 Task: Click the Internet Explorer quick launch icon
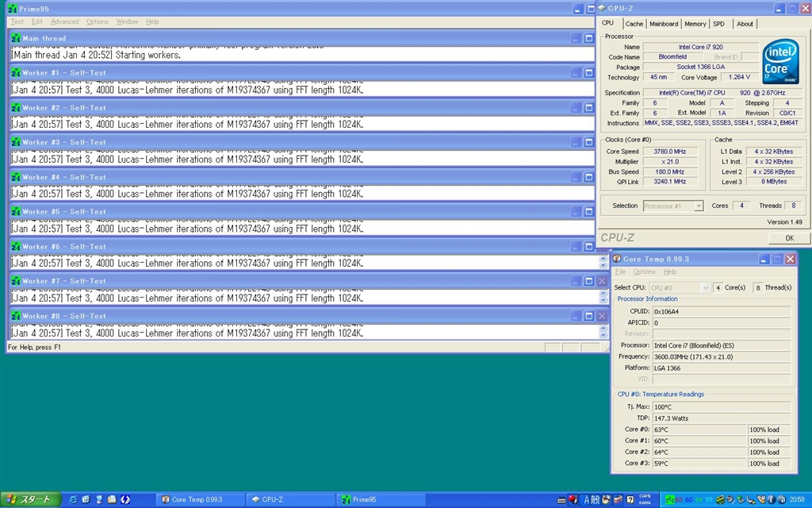[x=74, y=499]
